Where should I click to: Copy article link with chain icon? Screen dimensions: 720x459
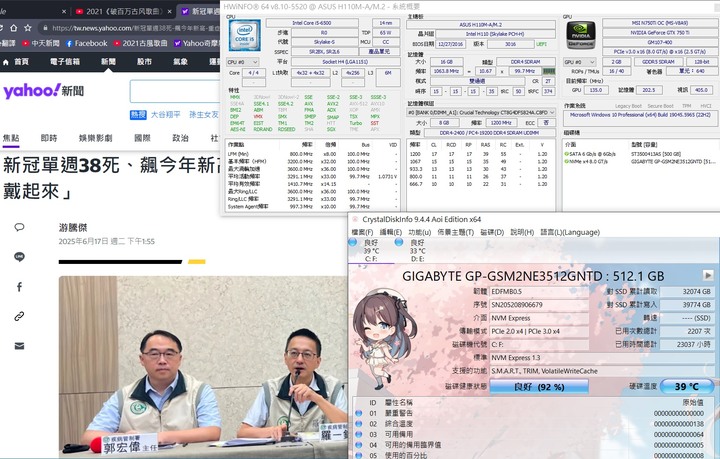coord(19,316)
